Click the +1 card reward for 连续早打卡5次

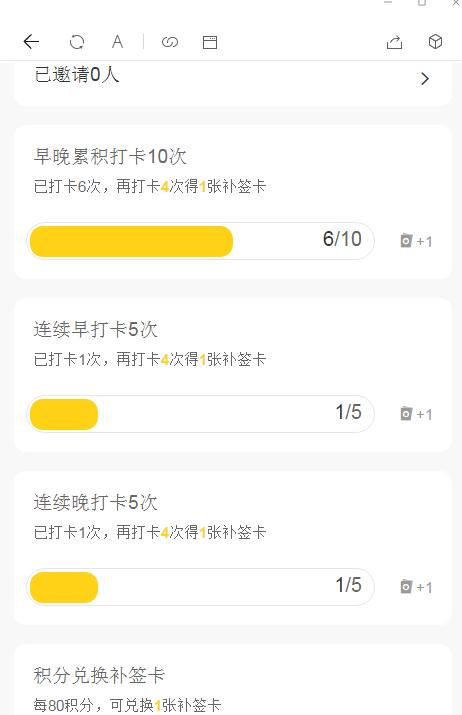tap(416, 413)
